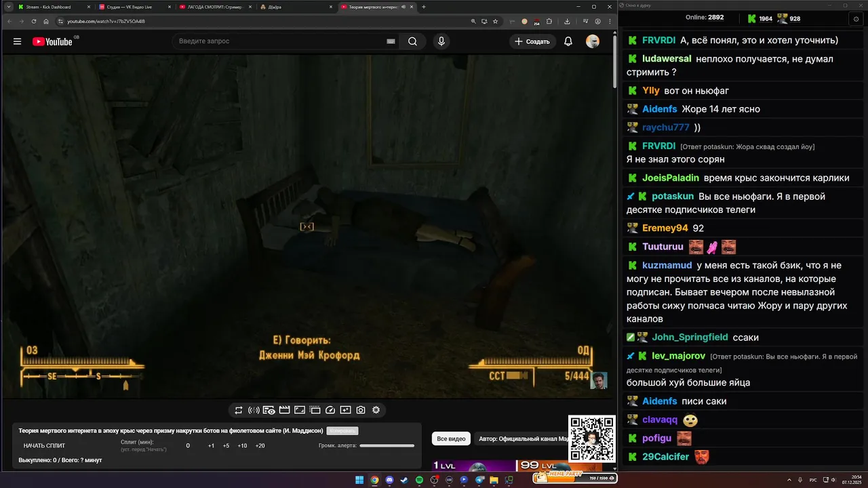Viewport: 868px width, 488px height.
Task: Open chat window settings gear icon
Action: pyautogui.click(x=856, y=18)
